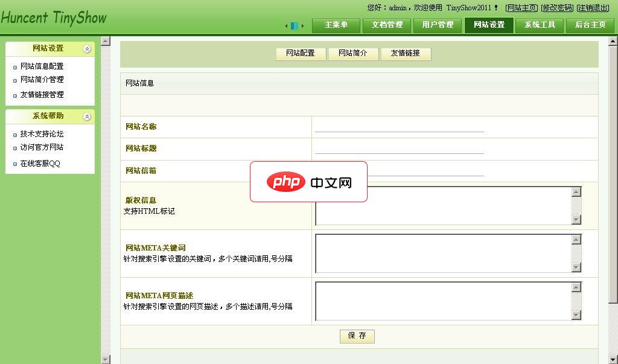Screen dimensions: 618x364
Task: Click the main page scroll-up arrow
Action: click(x=613, y=41)
